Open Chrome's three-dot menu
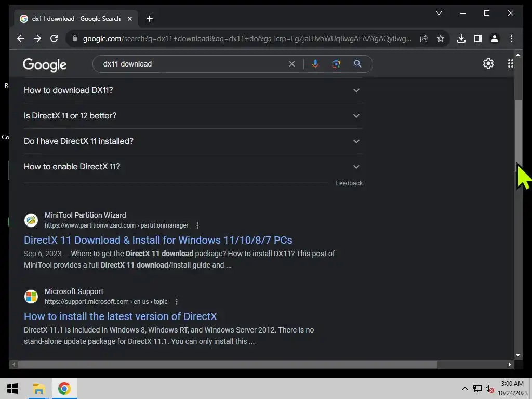This screenshot has width=532, height=399. (511, 38)
